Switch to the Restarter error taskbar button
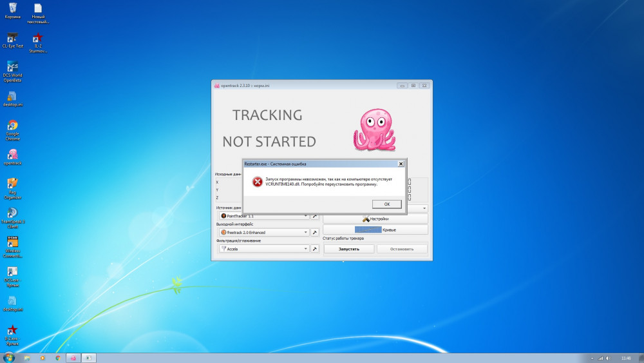 point(88,358)
